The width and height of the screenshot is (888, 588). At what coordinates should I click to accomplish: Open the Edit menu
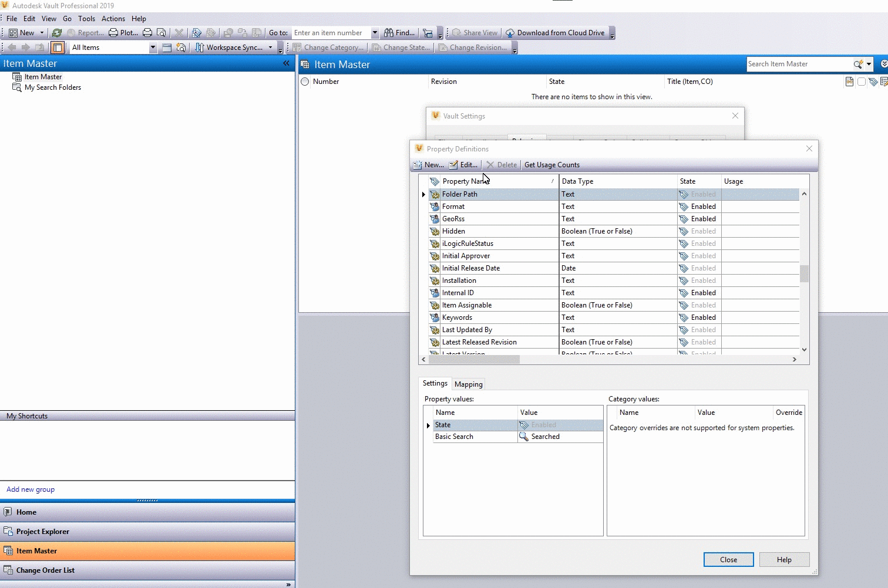(29, 19)
